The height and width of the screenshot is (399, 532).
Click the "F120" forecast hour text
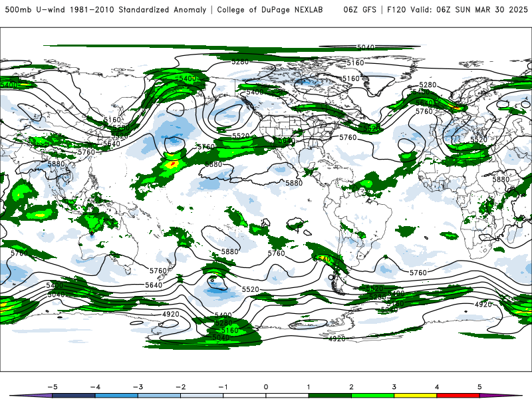point(396,9)
